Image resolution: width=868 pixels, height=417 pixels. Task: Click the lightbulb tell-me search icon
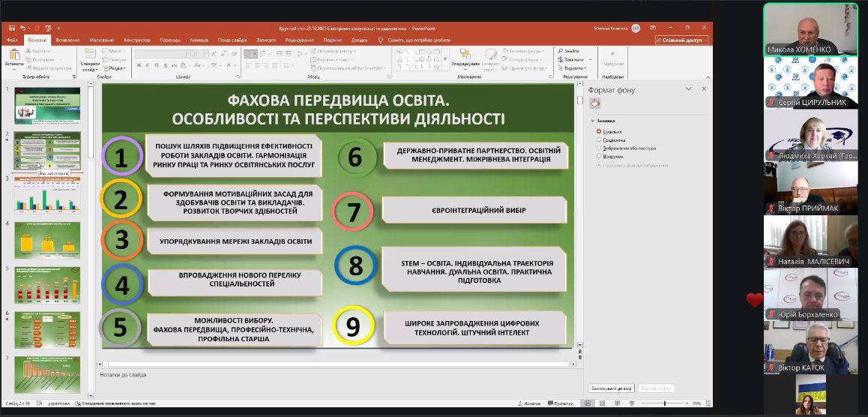(380, 40)
